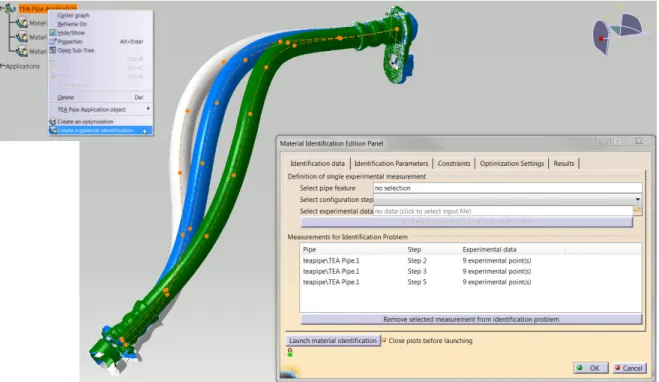659x382 pixels.
Task: Click the first Material node icon in tree
Action: click(x=21, y=23)
